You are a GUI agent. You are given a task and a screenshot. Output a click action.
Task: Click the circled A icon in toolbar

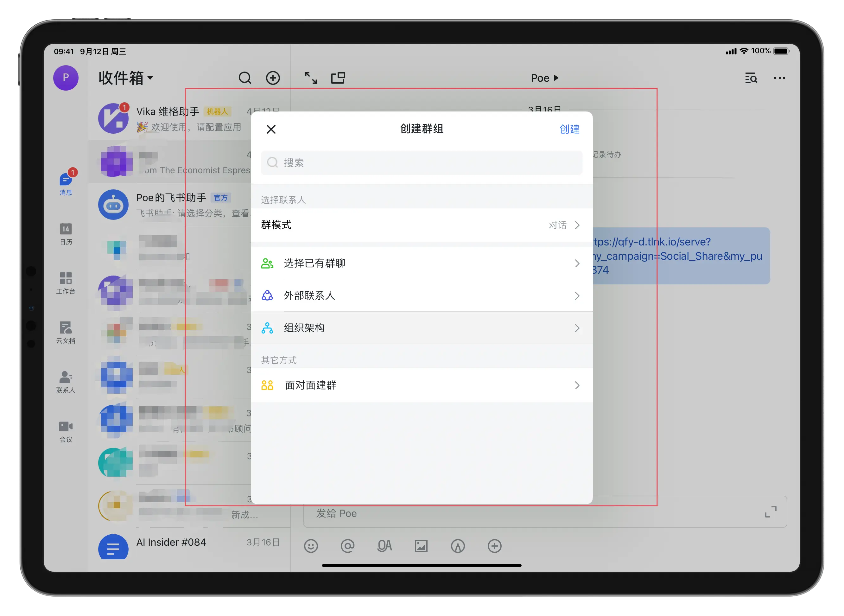tap(458, 546)
